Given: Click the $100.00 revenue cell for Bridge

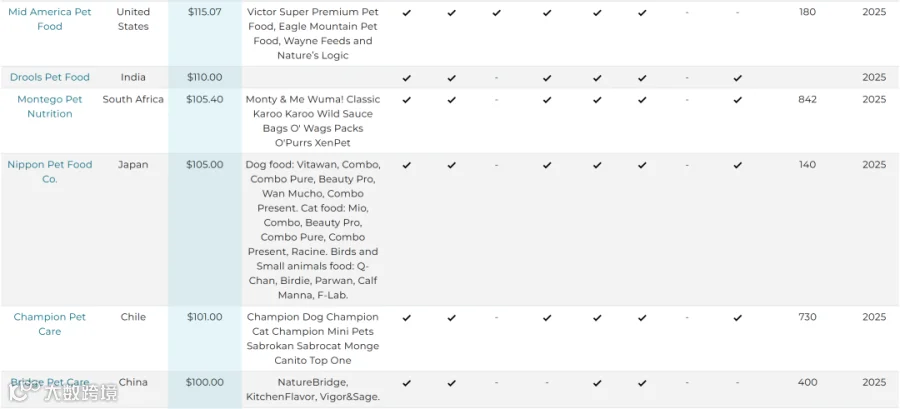Looking at the screenshot, I should point(204,383).
